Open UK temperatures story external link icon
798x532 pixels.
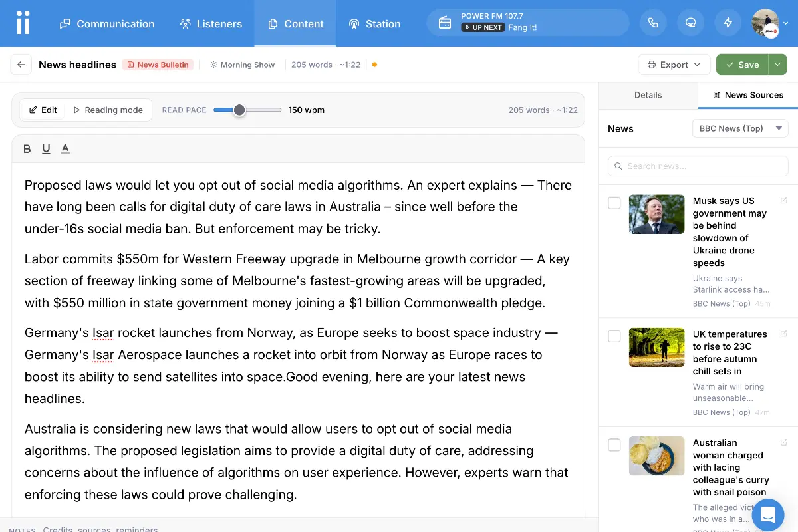click(784, 334)
